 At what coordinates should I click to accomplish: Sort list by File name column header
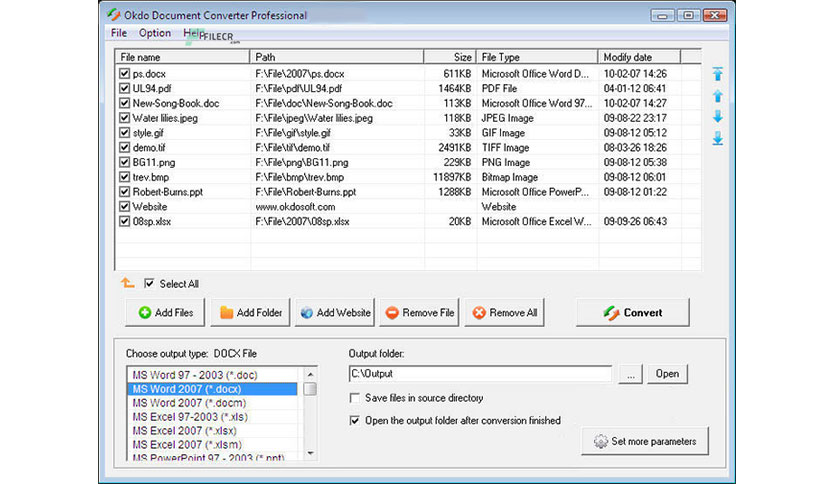point(182,57)
